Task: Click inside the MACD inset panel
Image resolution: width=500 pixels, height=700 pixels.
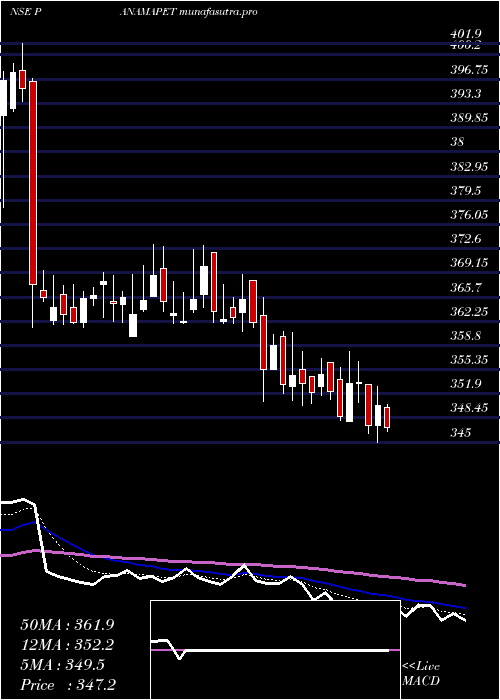Action: tap(275, 650)
